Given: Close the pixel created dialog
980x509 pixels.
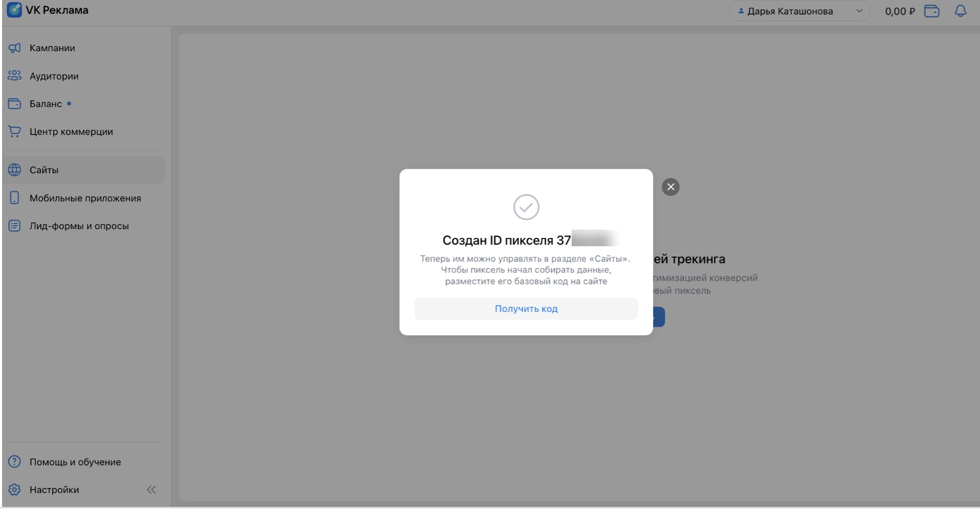Looking at the screenshot, I should click(x=670, y=187).
